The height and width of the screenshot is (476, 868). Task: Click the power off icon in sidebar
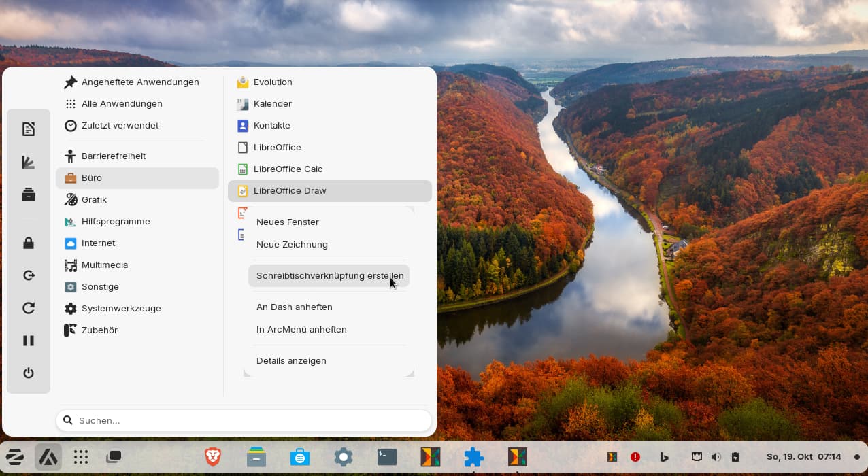pyautogui.click(x=29, y=373)
